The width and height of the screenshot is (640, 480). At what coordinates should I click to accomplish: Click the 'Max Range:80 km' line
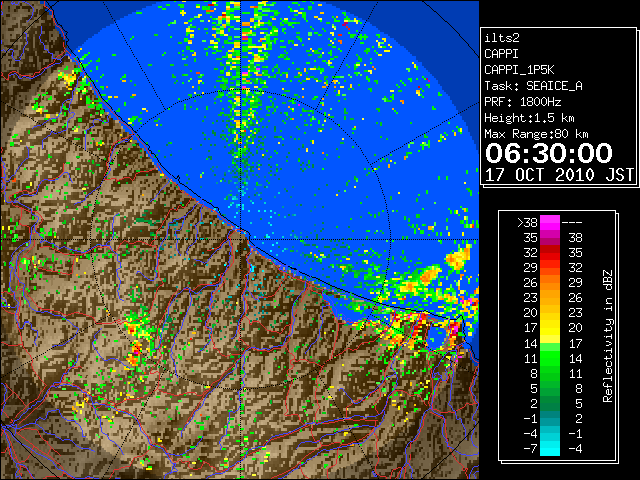[536, 134]
